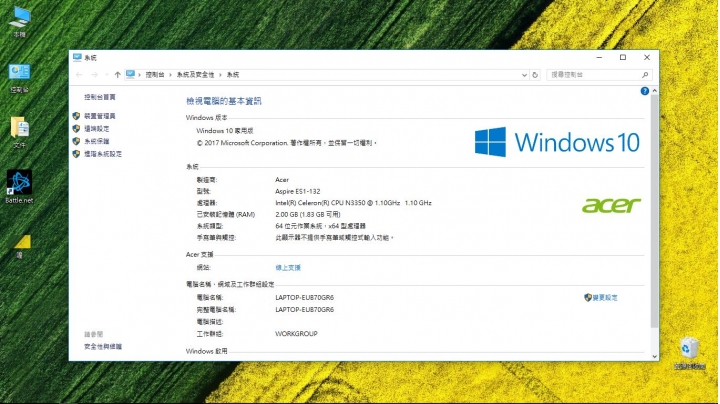Open the Recycle Bin on the desktop

pyautogui.click(x=689, y=353)
